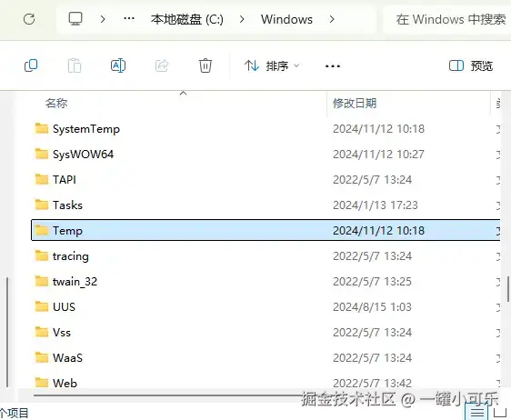
Task: Click the SysWOW64 folder icon
Action: click(42, 154)
